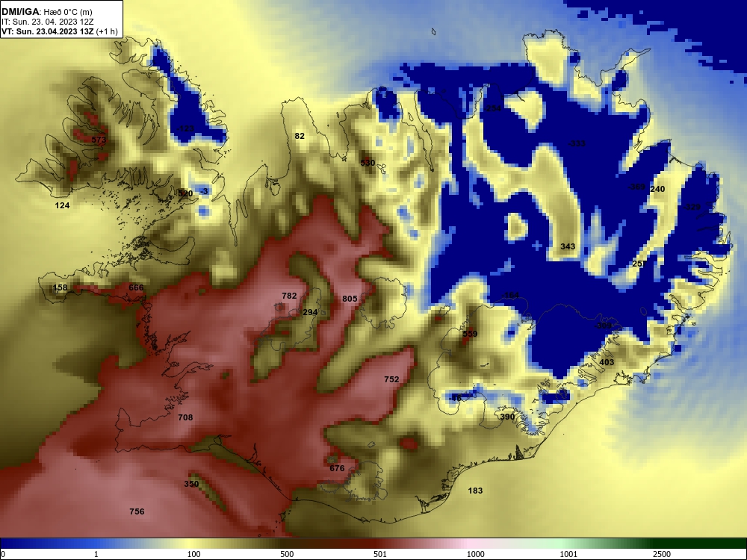The height and width of the screenshot is (560, 747).
Task: Click the 'VT: Sun. 23.04.2023 13Z (+1 h)' line
Action: pos(60,31)
